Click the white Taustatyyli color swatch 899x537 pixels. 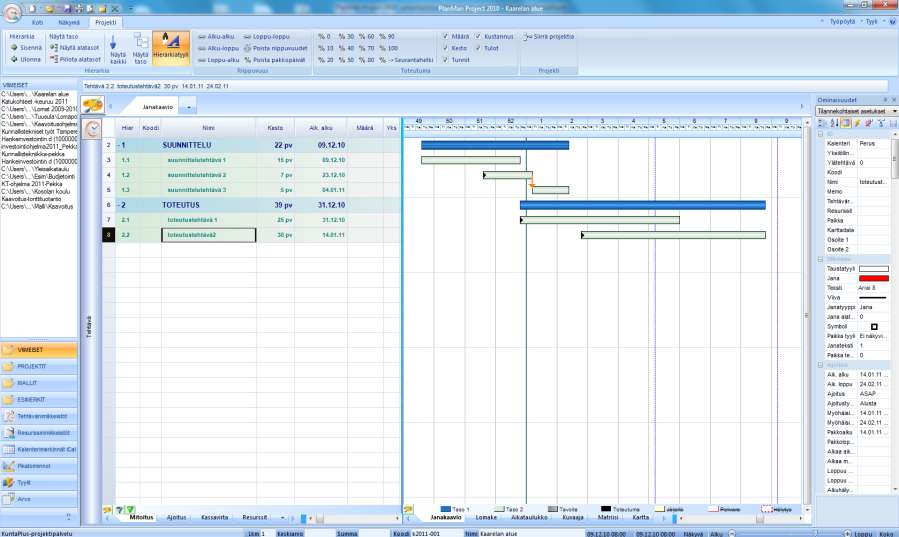(874, 269)
